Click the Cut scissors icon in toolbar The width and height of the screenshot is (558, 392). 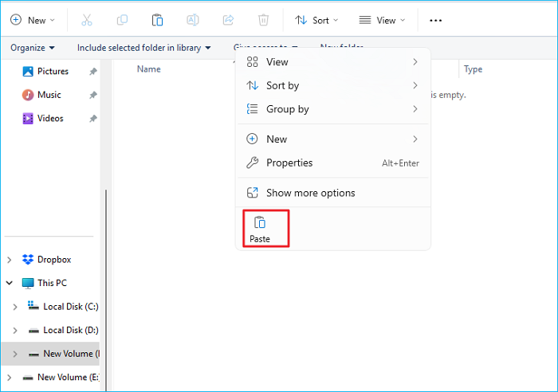(87, 20)
